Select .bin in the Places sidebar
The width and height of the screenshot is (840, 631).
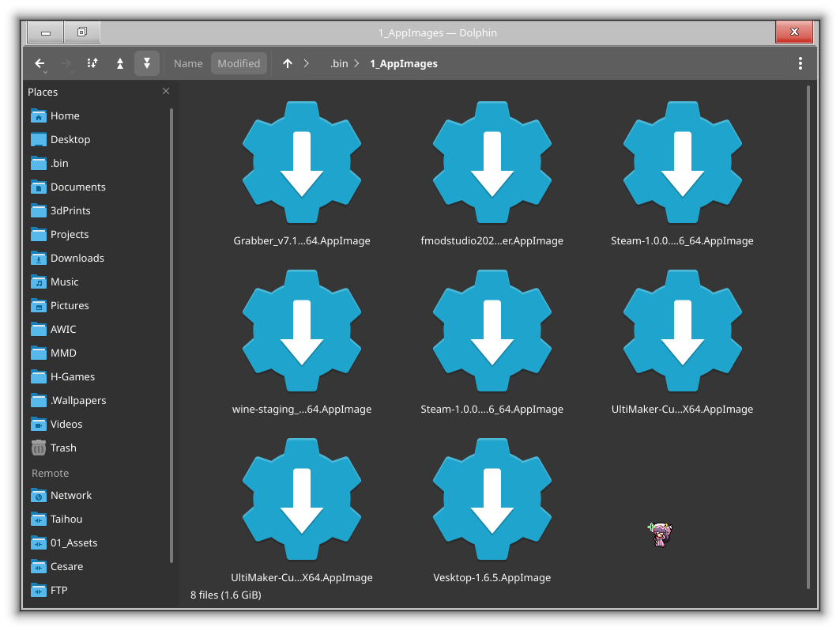(100, 163)
